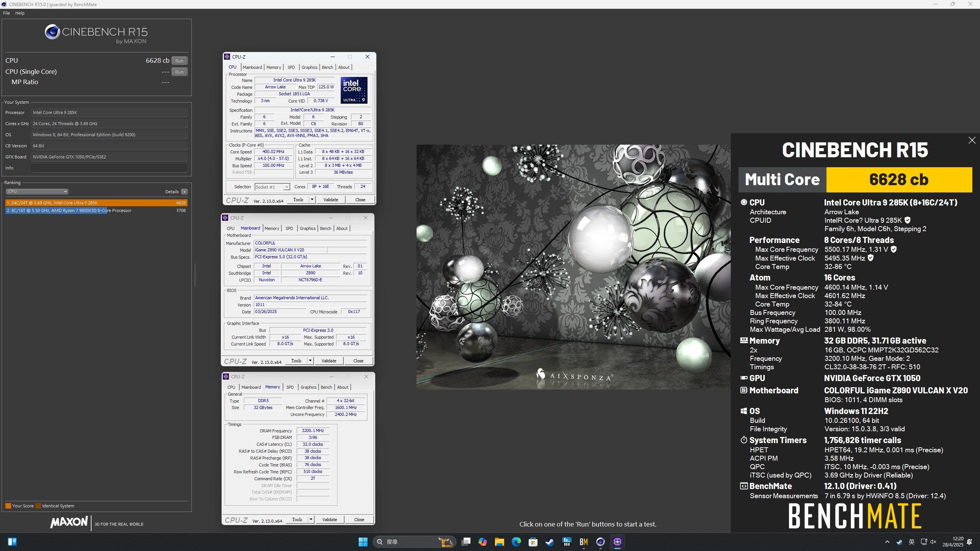Run the CPU Single Core benchmark

pyautogui.click(x=179, y=72)
